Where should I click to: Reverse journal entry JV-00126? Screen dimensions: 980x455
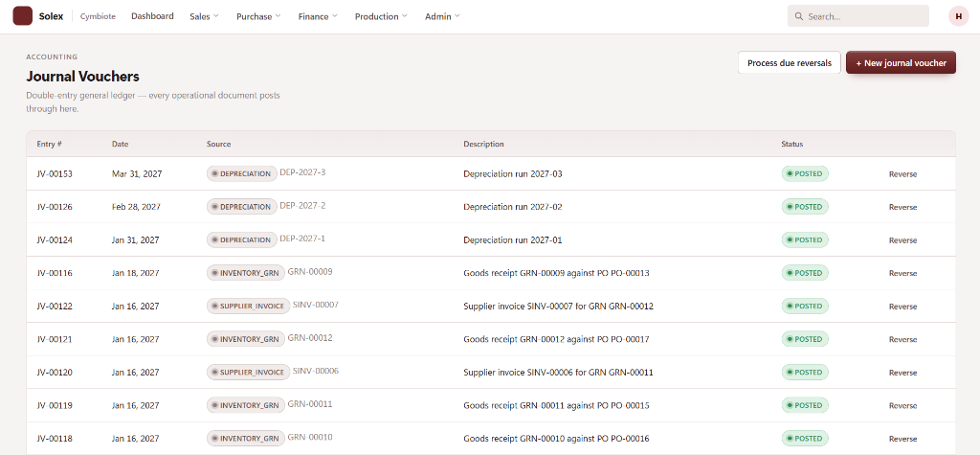pyautogui.click(x=902, y=207)
